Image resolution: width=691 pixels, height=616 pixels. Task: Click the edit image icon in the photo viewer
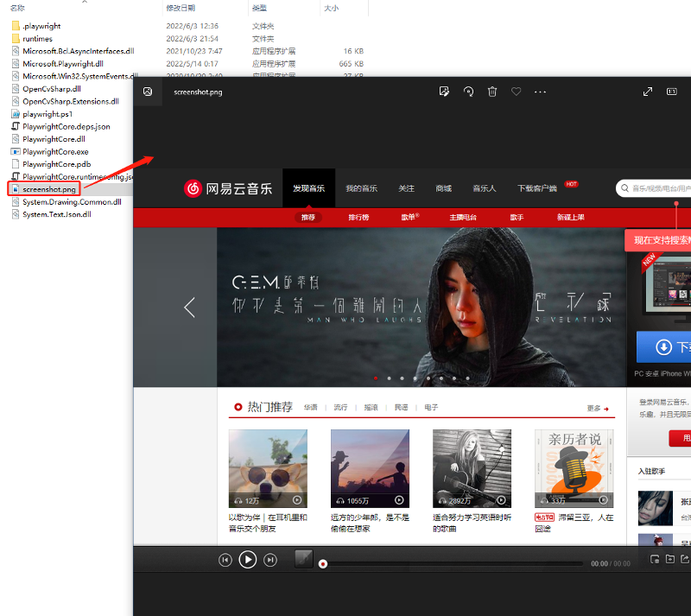[x=444, y=92]
